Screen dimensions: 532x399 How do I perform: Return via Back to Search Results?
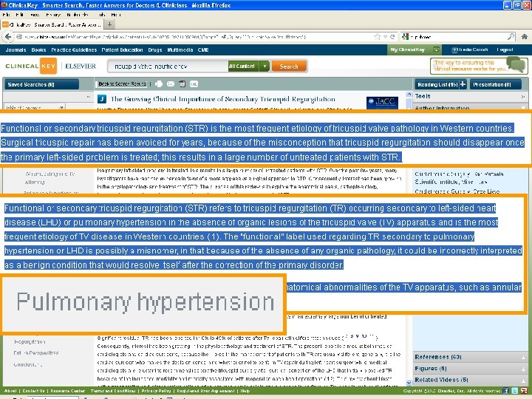[x=122, y=83]
